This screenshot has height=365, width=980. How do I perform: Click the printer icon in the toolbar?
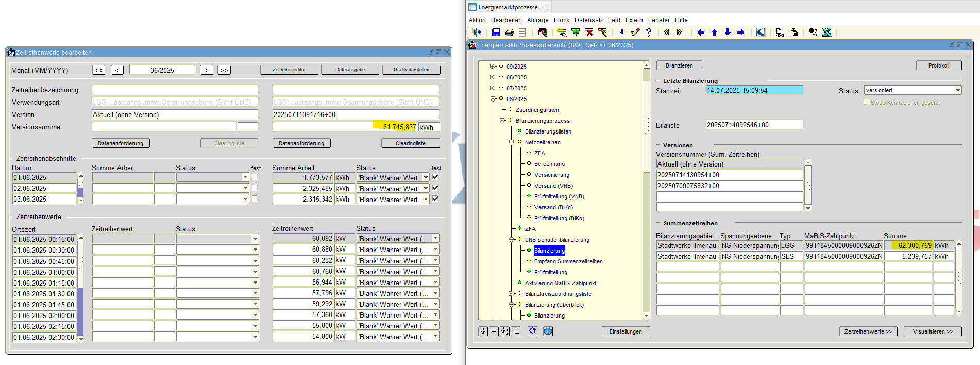click(509, 32)
